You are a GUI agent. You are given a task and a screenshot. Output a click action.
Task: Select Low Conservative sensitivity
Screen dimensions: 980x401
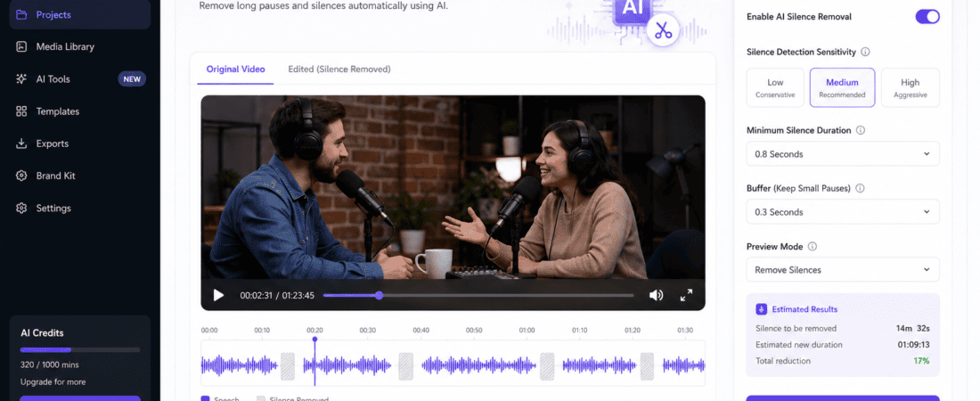[x=775, y=87]
